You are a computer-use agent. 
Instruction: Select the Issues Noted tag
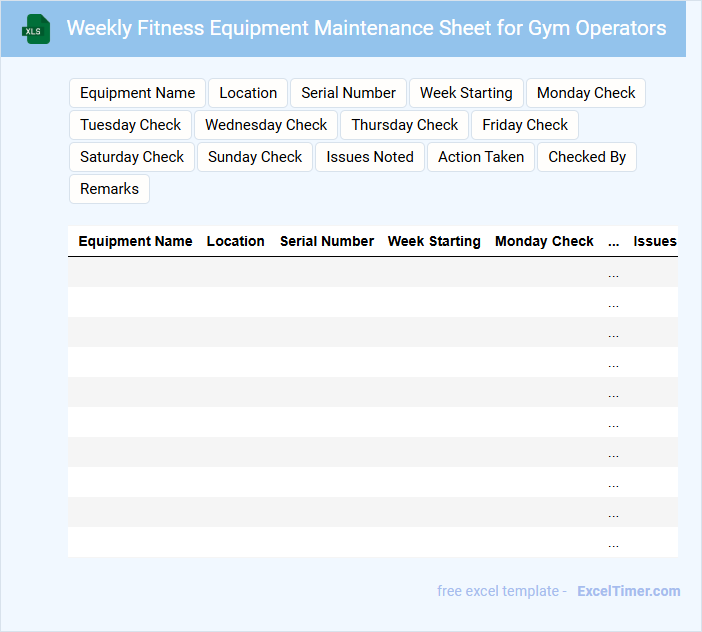[370, 157]
